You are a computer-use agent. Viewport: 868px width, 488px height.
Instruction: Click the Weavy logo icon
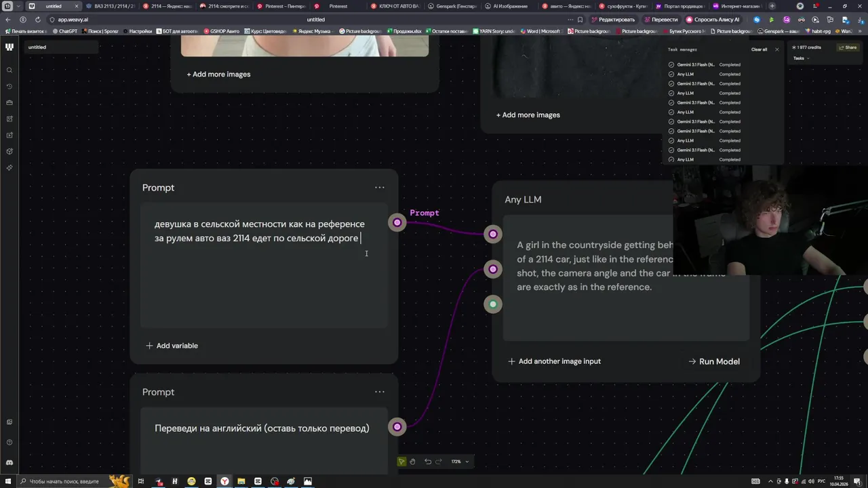click(x=9, y=47)
